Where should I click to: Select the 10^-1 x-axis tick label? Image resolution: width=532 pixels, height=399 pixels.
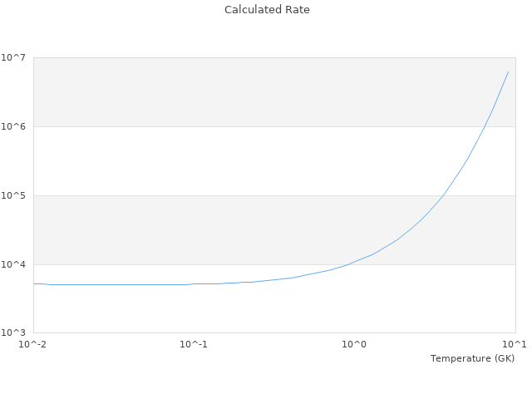coord(193,344)
